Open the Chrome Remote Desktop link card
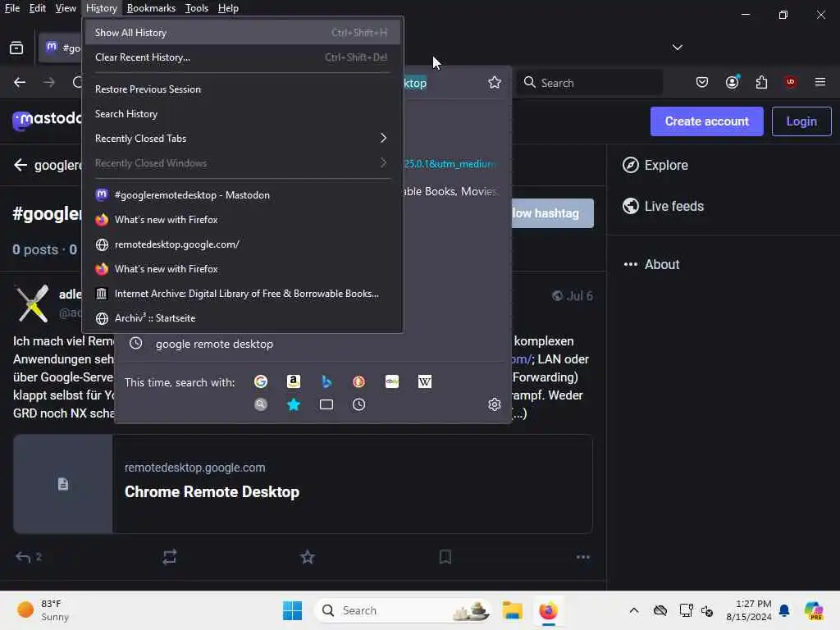Image resolution: width=840 pixels, height=630 pixels. click(304, 484)
